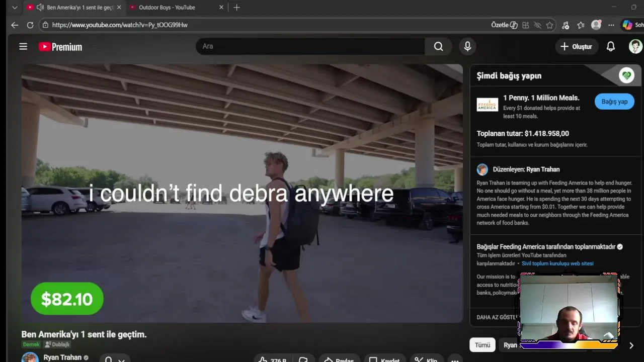View site information lock icon
The height and width of the screenshot is (362, 644).
45,25
